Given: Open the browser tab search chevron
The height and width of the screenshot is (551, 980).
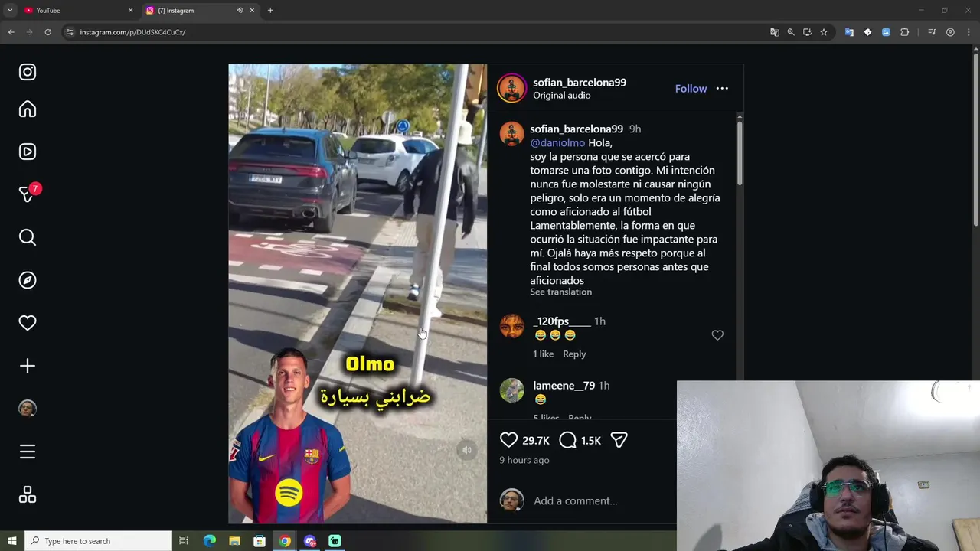Looking at the screenshot, I should point(10,10).
